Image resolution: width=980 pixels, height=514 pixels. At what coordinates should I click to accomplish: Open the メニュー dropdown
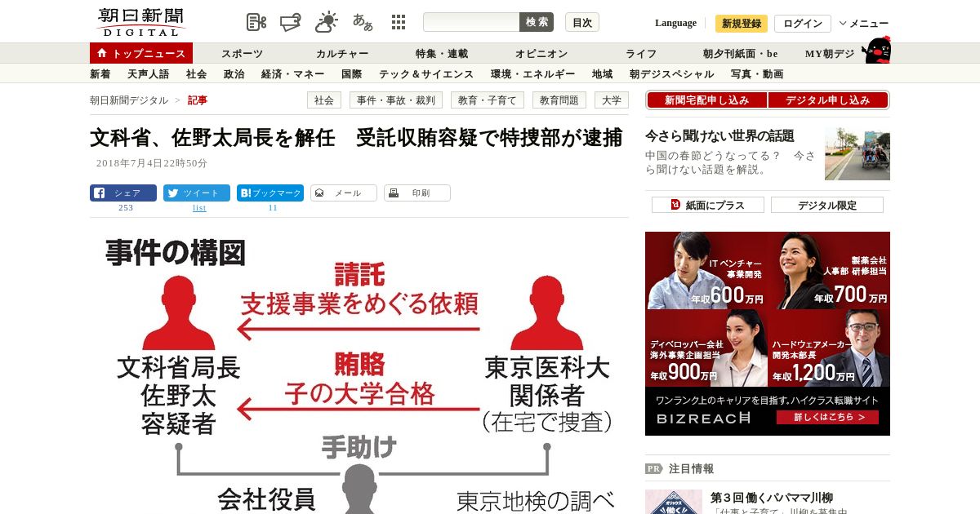pos(864,24)
